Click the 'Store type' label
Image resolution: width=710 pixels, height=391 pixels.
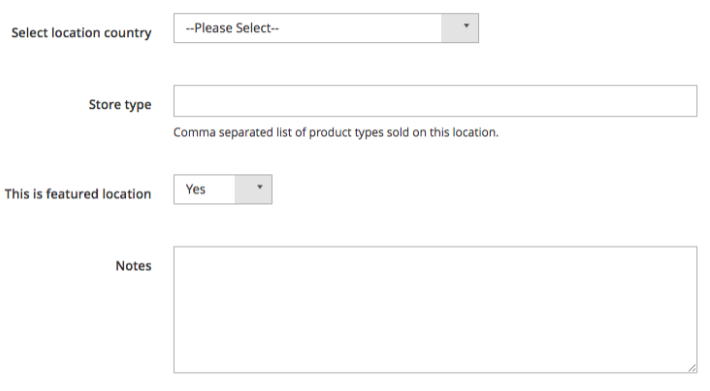tap(120, 105)
